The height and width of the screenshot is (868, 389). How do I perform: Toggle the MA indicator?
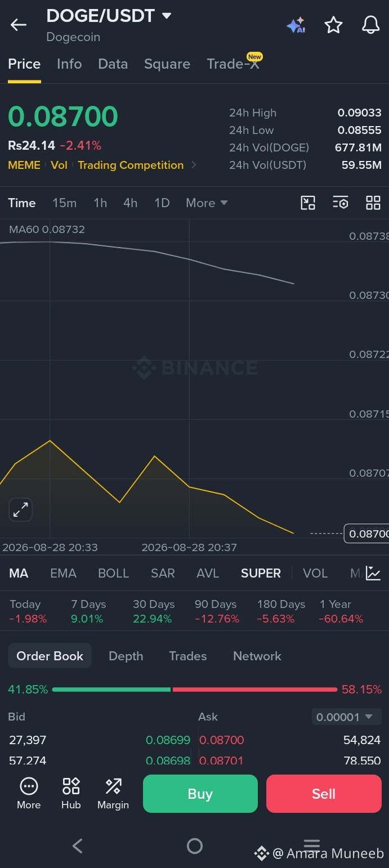tap(19, 573)
